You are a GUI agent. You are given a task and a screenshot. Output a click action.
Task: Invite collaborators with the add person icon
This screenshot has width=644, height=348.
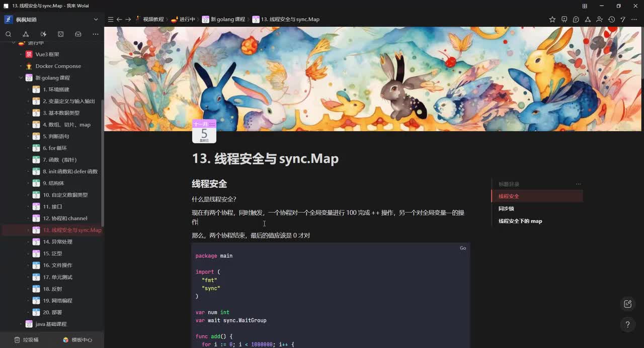tap(599, 19)
